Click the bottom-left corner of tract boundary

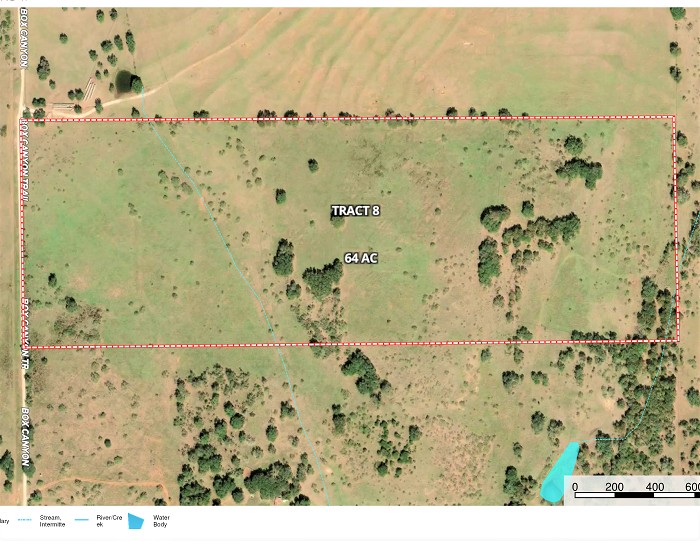[27, 347]
